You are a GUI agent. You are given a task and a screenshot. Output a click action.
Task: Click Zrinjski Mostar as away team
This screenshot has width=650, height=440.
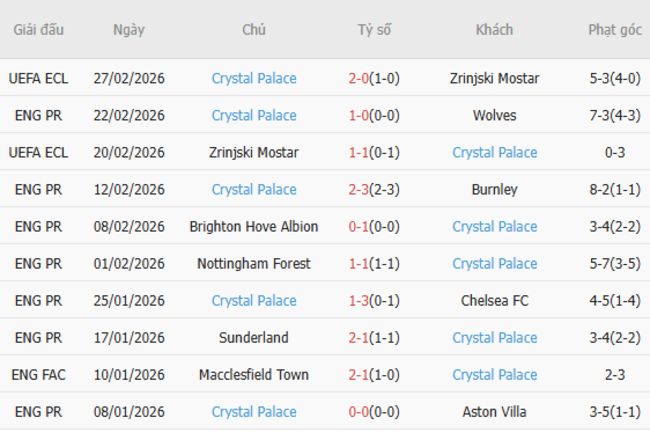click(494, 78)
